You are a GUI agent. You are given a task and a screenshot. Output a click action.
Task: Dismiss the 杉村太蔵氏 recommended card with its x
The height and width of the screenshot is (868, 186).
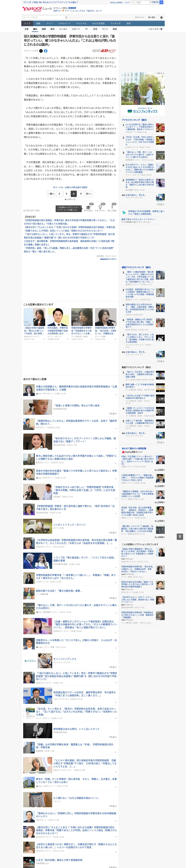68,339
